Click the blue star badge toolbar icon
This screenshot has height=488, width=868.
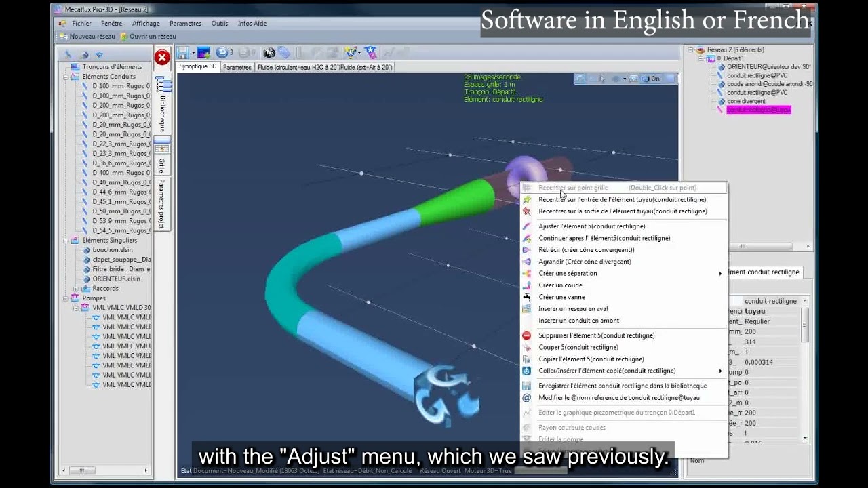370,53
